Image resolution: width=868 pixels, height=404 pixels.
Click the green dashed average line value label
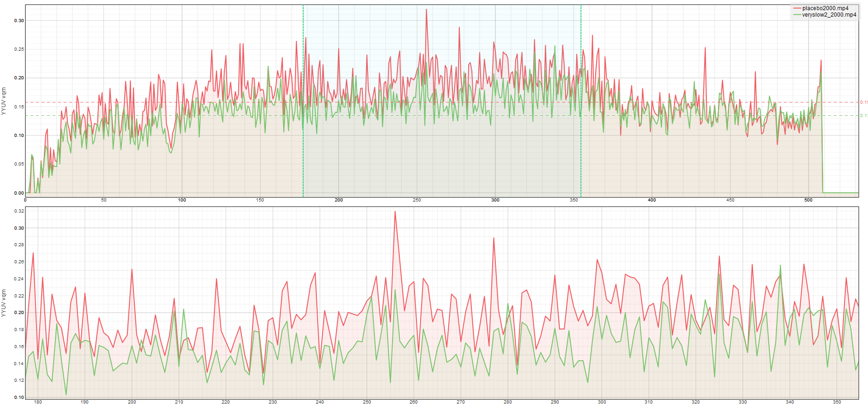[863, 116]
